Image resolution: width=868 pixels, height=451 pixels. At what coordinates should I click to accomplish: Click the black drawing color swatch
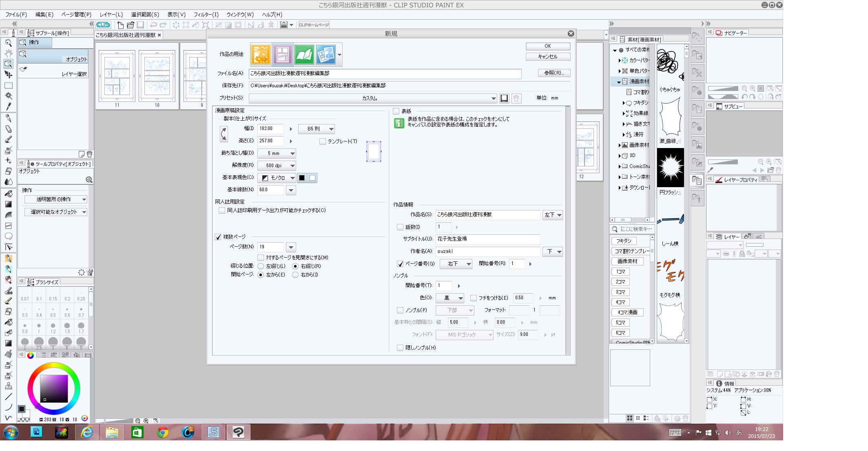coord(302,178)
